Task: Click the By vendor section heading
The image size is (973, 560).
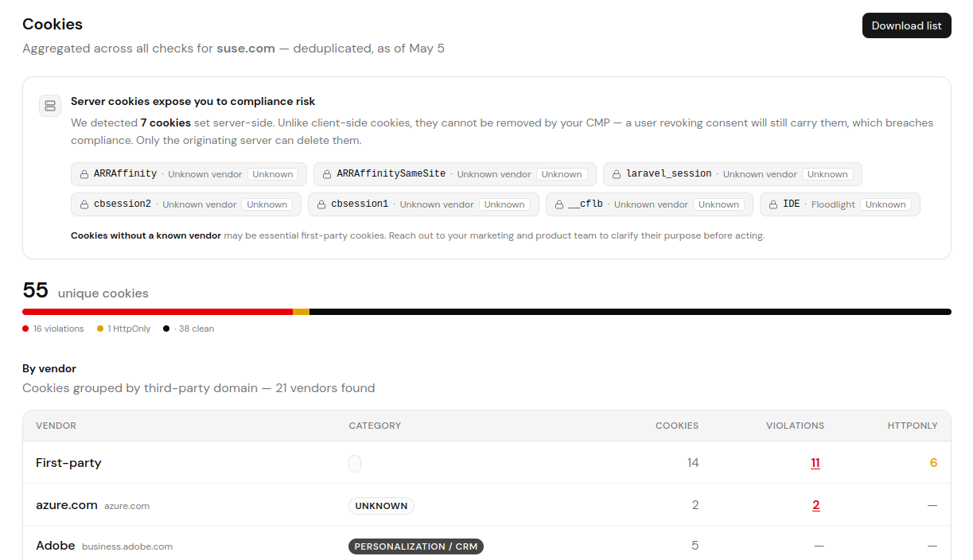Action: click(x=49, y=368)
